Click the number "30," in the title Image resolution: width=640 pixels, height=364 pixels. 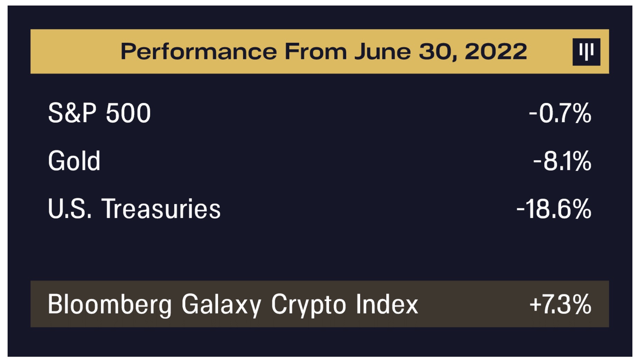(x=438, y=52)
